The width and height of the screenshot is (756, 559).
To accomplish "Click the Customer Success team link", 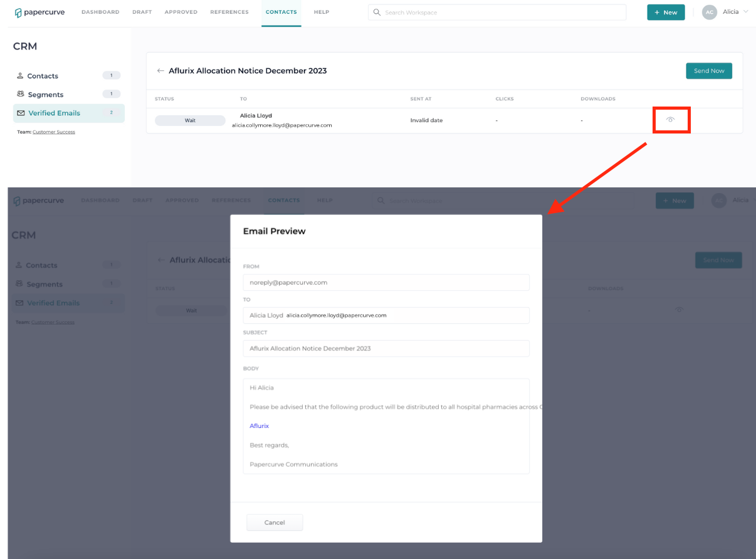I will point(54,132).
